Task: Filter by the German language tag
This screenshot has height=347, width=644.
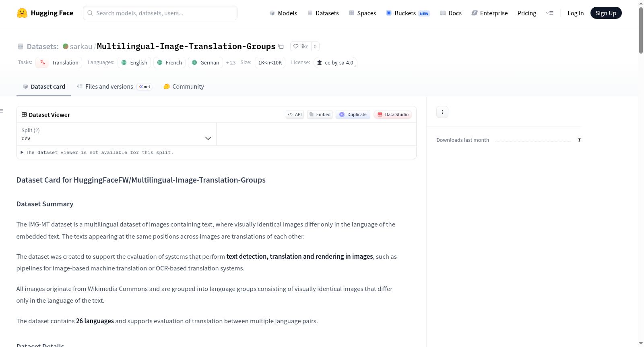Action: [205, 62]
